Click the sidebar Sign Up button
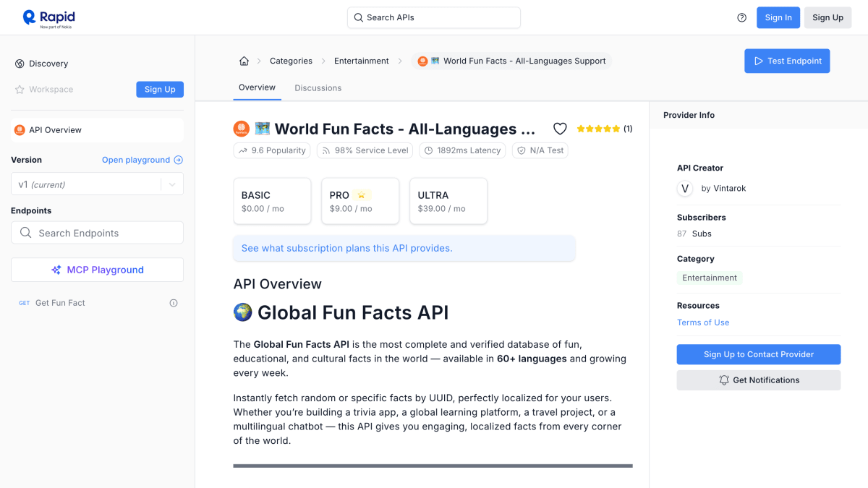This screenshot has height=488, width=868. click(x=160, y=90)
